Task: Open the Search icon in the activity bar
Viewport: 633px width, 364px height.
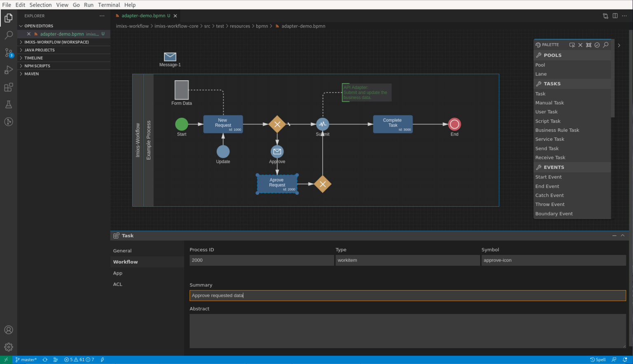Action: [8, 35]
